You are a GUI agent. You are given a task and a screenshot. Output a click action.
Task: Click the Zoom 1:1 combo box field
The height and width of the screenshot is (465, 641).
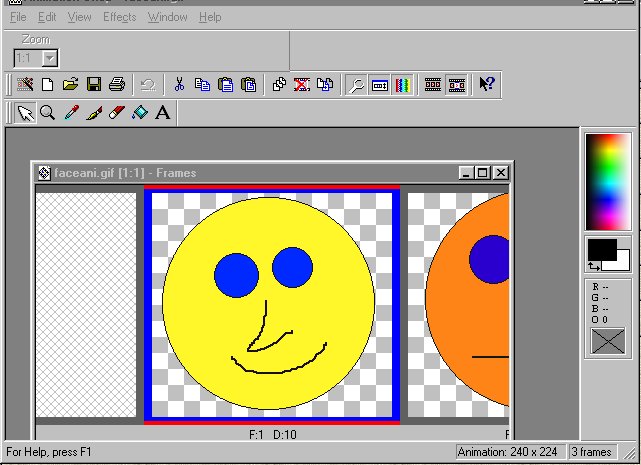(x=36, y=58)
